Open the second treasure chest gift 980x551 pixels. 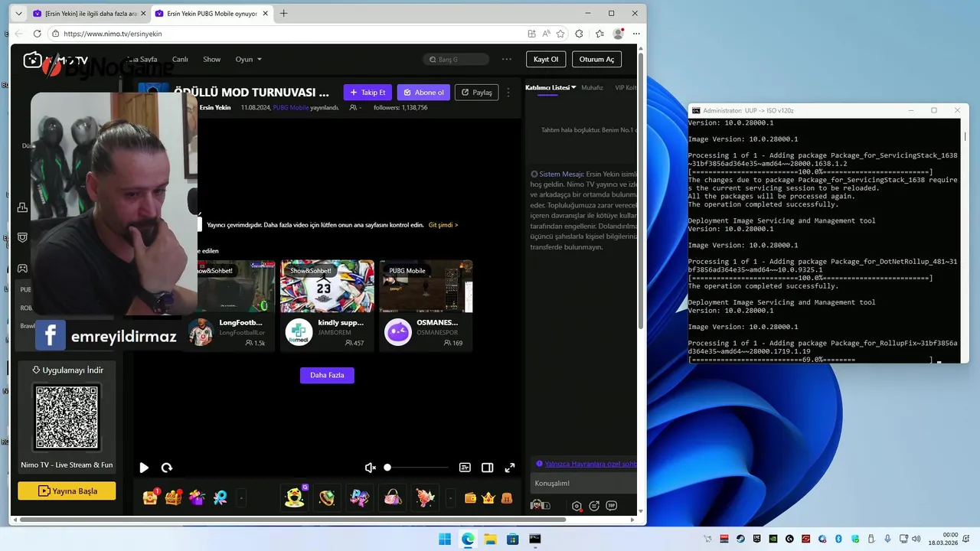point(174,497)
